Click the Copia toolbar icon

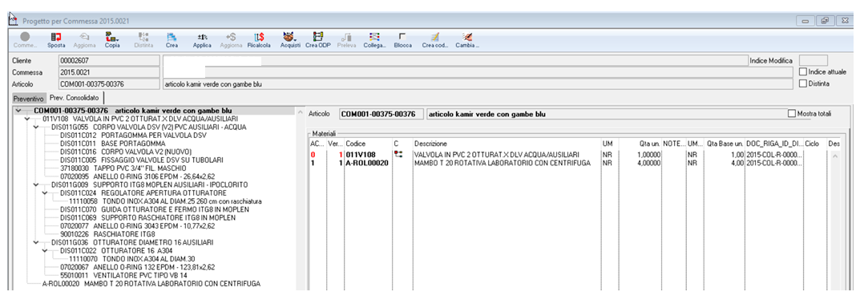click(x=112, y=37)
